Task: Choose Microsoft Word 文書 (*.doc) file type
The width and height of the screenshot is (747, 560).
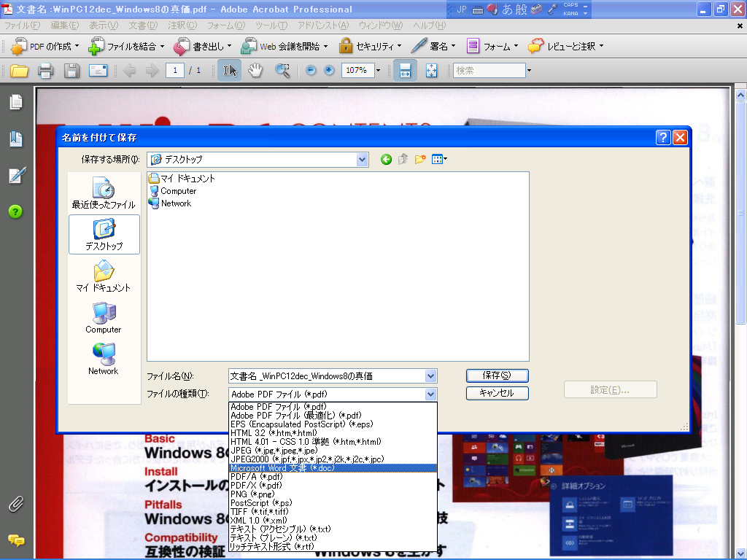Action: point(333,468)
